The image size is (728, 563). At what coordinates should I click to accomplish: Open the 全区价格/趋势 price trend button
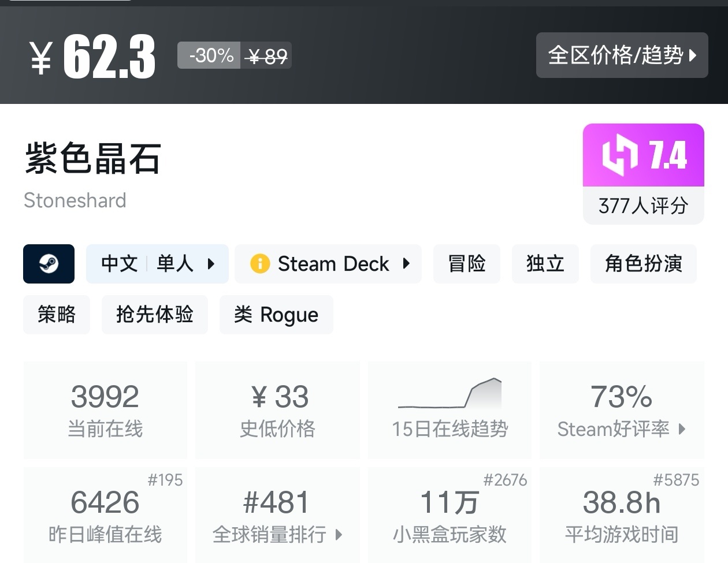tap(622, 55)
